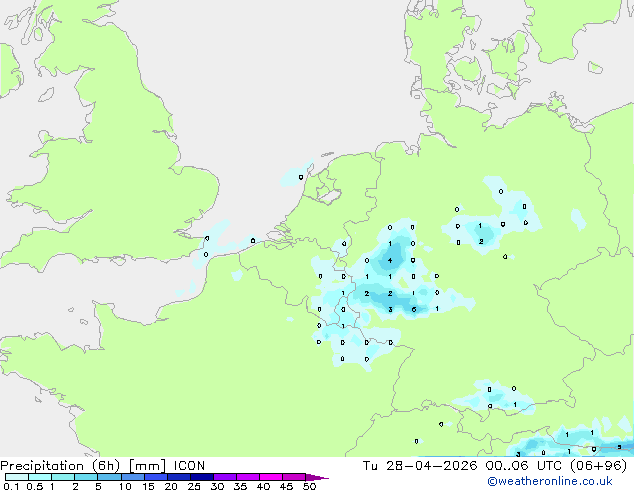Click the 10–15 mm blue legend swatch
Image resolution: width=634 pixels, height=490 pixels.
pyautogui.click(x=132, y=477)
